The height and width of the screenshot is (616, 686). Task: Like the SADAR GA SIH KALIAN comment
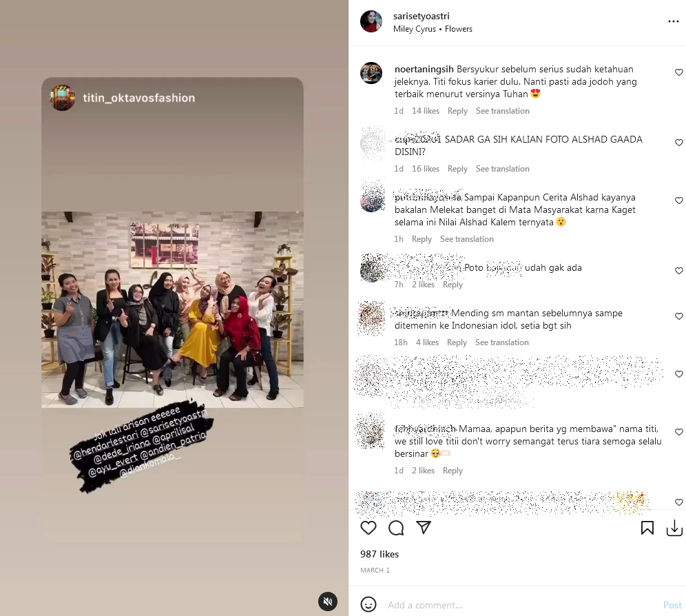[678, 143]
